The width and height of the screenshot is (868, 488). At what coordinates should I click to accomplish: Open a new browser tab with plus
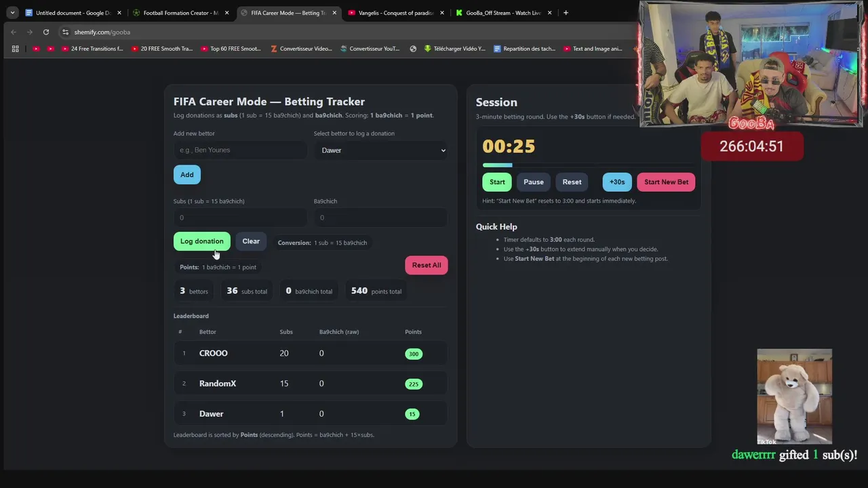(x=566, y=13)
